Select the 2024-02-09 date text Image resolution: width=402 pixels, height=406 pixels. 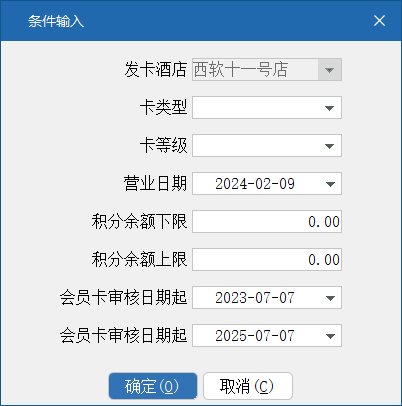tap(255, 184)
